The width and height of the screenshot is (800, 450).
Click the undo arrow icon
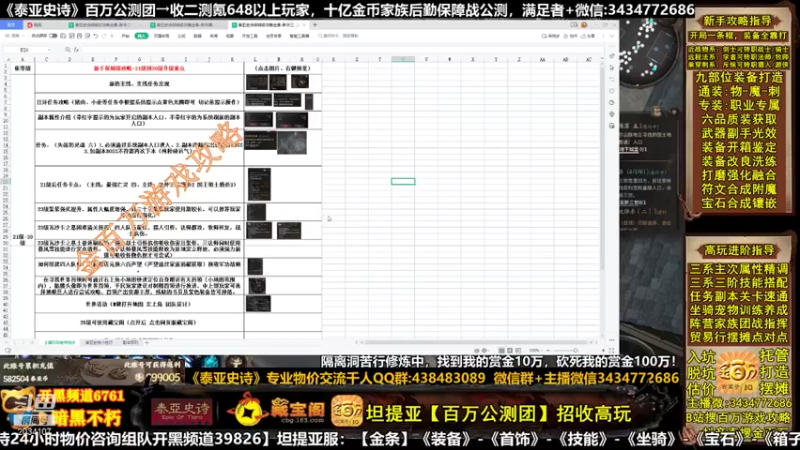pyautogui.click(x=95, y=36)
